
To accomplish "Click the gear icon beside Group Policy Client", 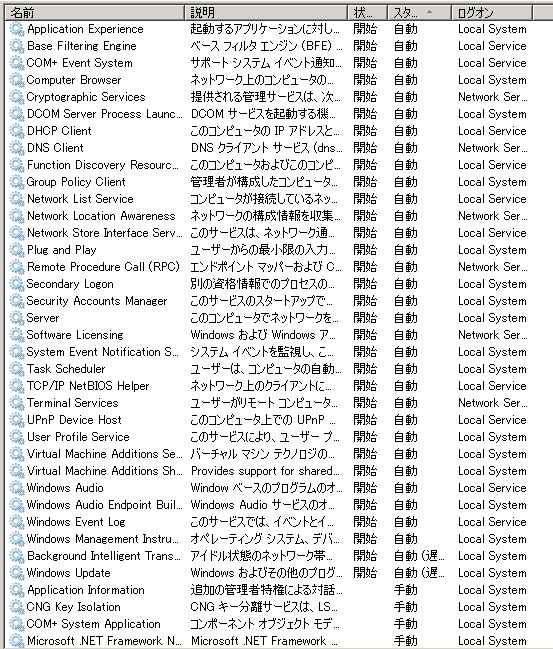I will tap(17, 182).
